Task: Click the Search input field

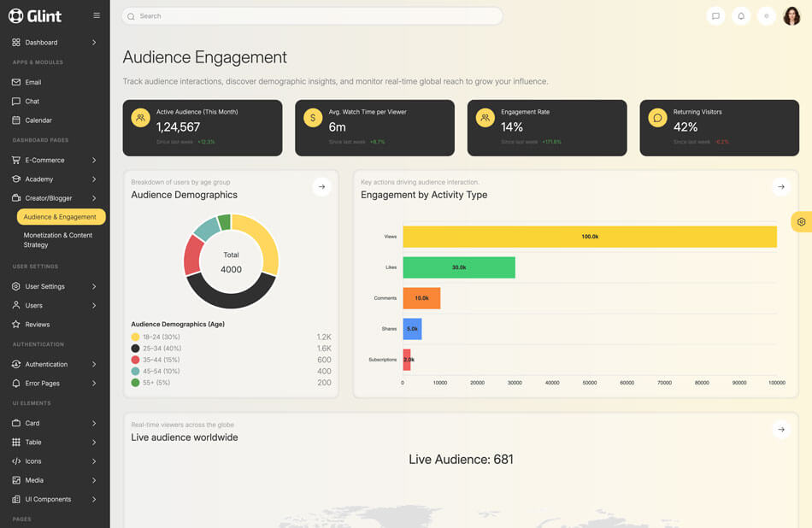Action: 312,16
